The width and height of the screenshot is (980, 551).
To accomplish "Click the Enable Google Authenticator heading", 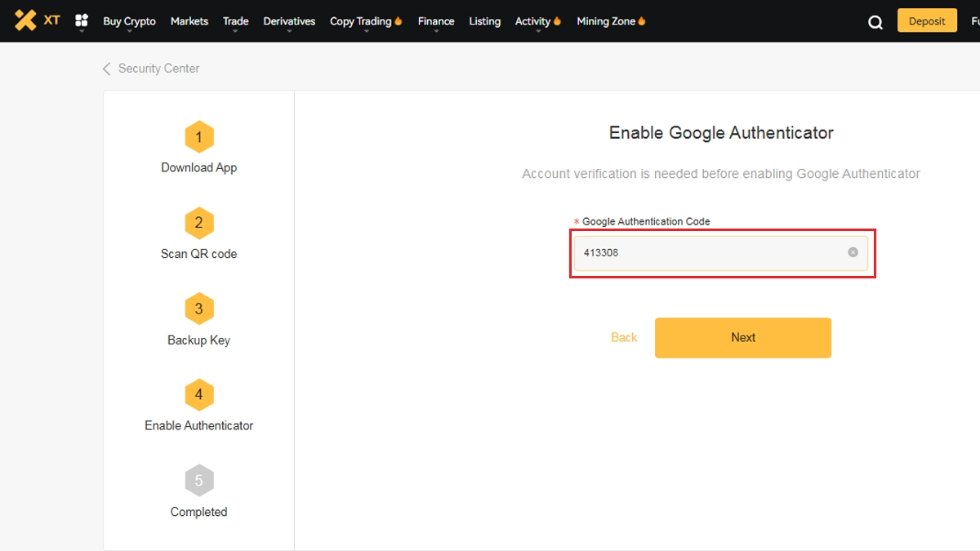I will point(721,133).
